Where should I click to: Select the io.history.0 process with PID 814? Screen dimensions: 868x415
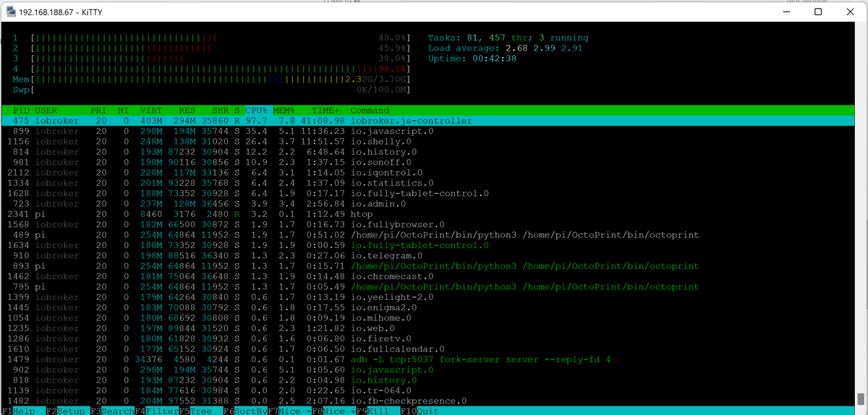(427, 152)
